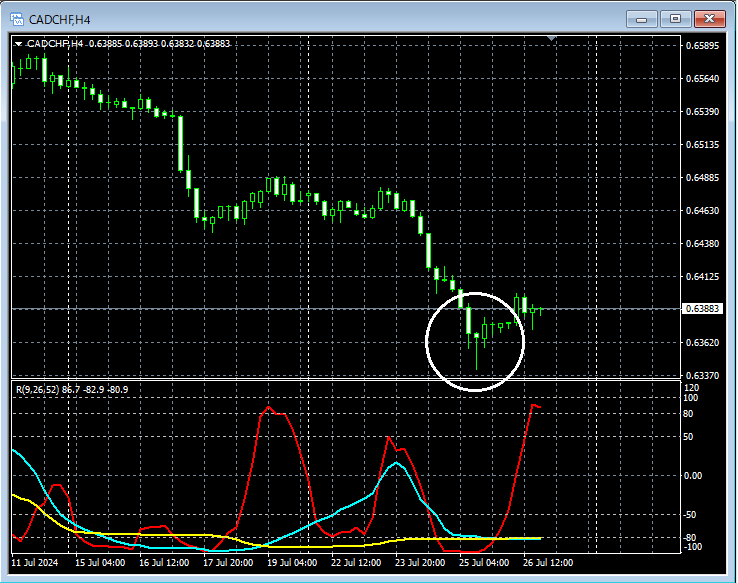This screenshot has height=583, width=738.
Task: Click the 11 Jul 2024 date label
Action: (35, 563)
